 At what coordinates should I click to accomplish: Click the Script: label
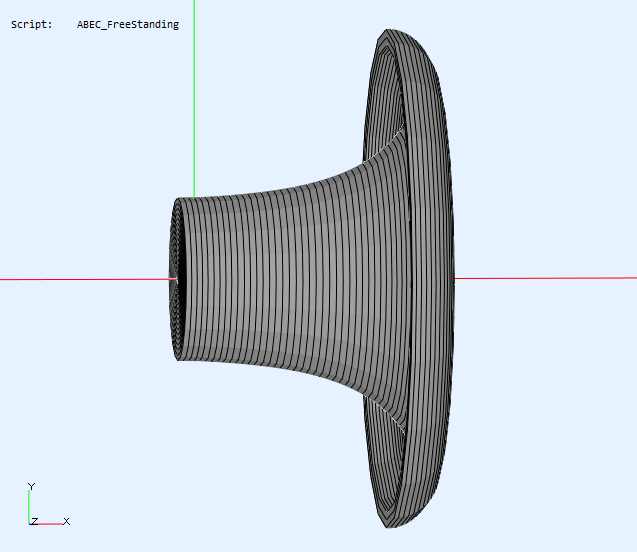[x=32, y=25]
